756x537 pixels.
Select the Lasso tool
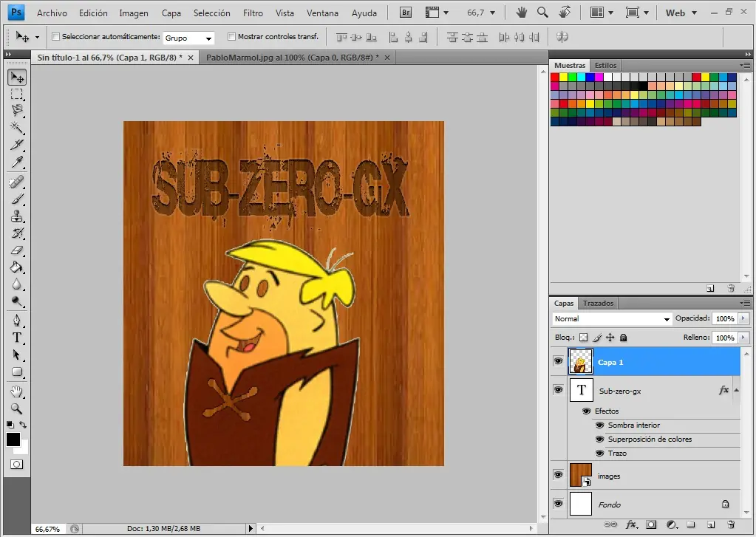(x=17, y=111)
